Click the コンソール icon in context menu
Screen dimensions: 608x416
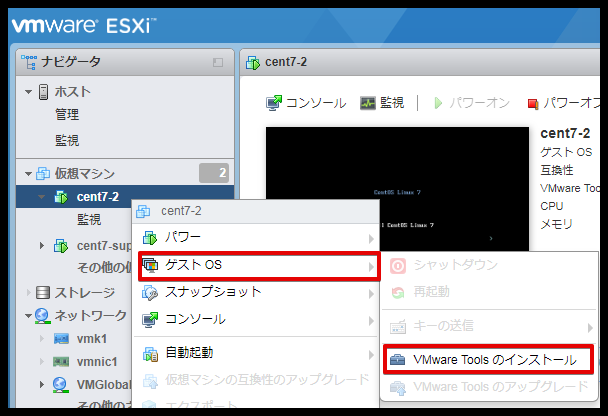(150, 320)
